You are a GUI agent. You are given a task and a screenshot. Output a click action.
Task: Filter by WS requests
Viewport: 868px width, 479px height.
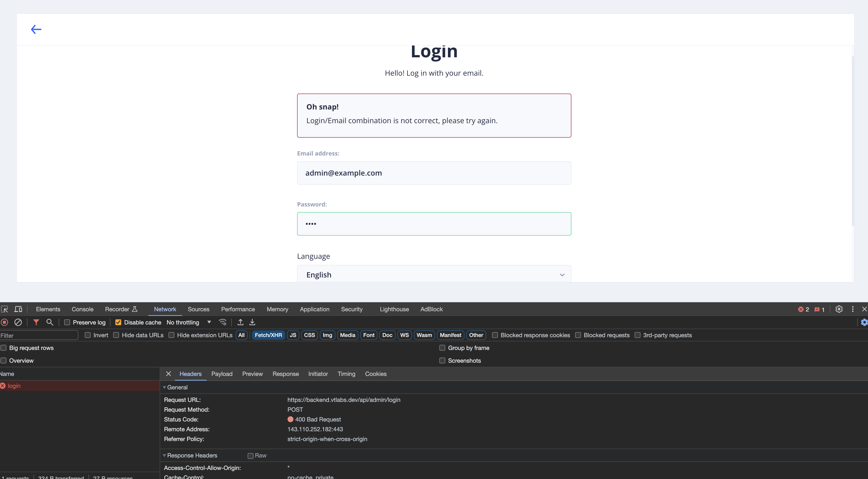click(x=404, y=335)
